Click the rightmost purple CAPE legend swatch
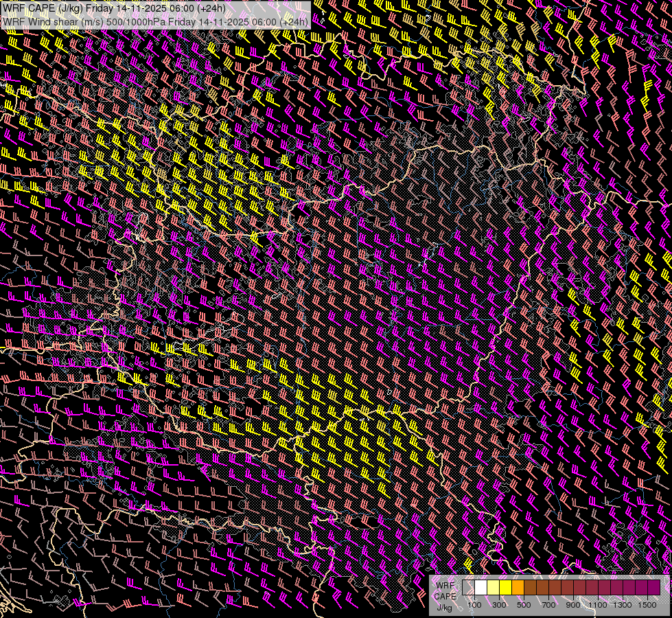The image size is (672, 618). [653, 588]
